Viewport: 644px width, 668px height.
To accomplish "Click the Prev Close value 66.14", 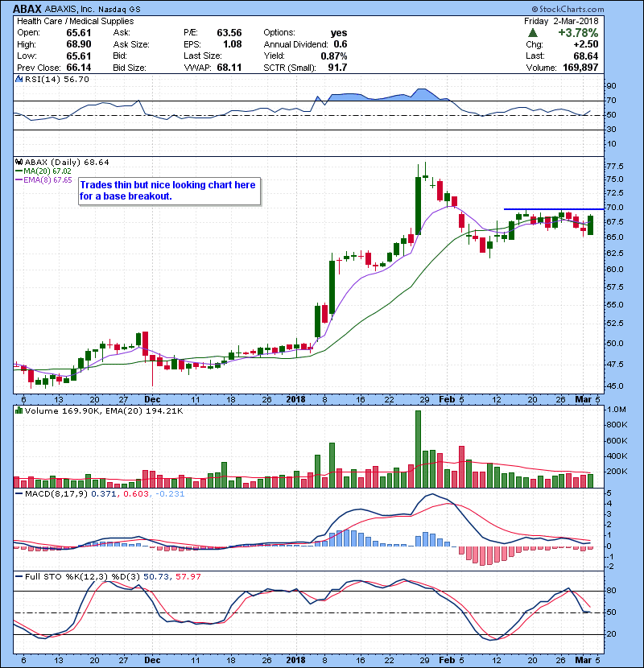I will pos(79,68).
